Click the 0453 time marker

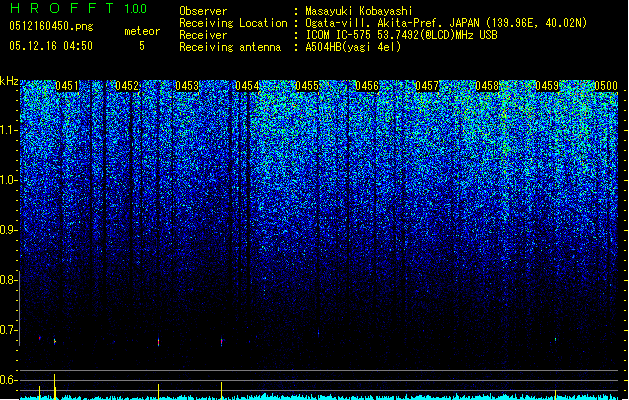point(187,86)
